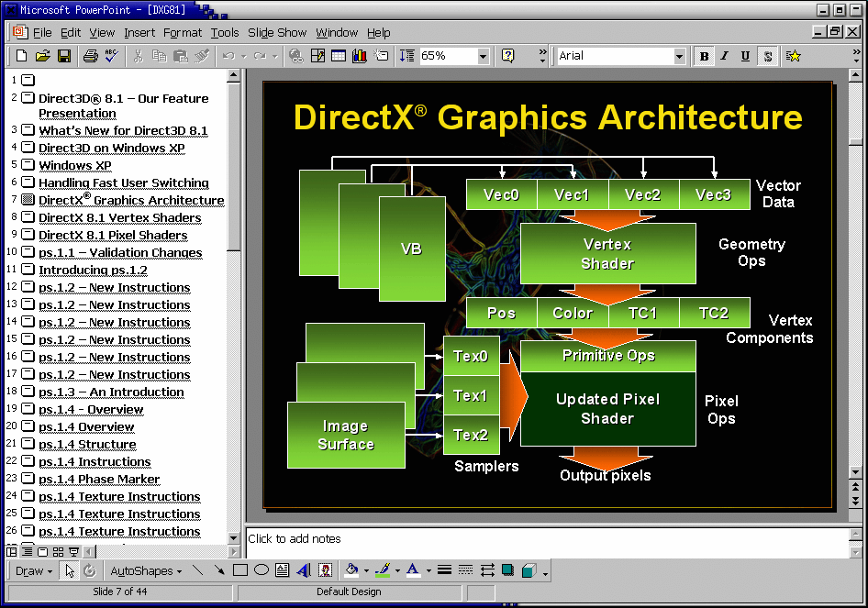This screenshot has width=868, height=608.
Task: Click the Insert Table icon
Action: pos(339,56)
